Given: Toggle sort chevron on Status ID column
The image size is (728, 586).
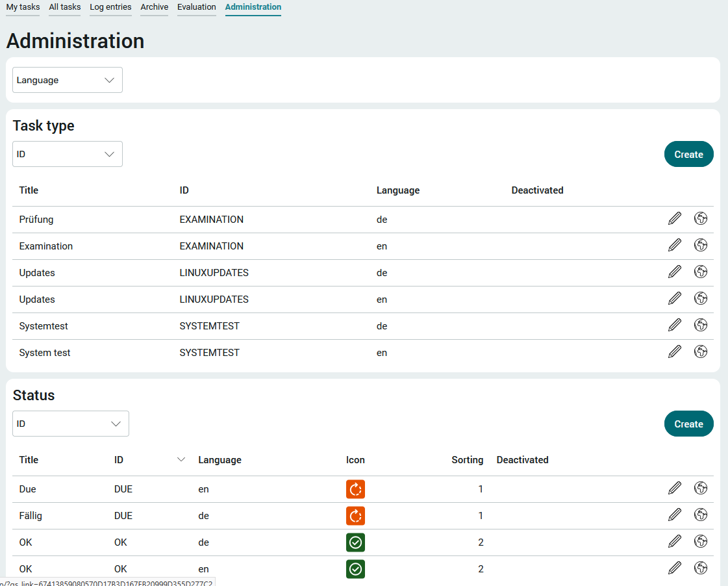Looking at the screenshot, I should coord(181,460).
